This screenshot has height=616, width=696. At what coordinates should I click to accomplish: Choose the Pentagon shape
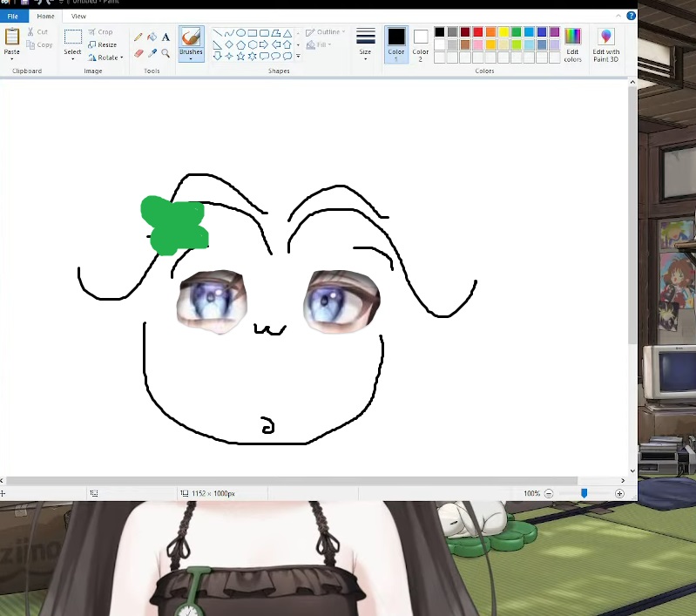point(240,44)
